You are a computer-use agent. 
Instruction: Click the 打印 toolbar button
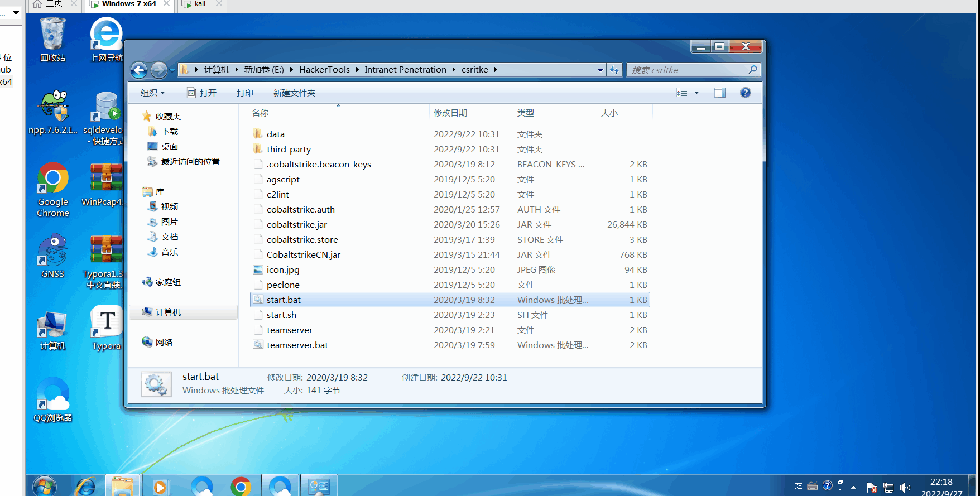(244, 93)
